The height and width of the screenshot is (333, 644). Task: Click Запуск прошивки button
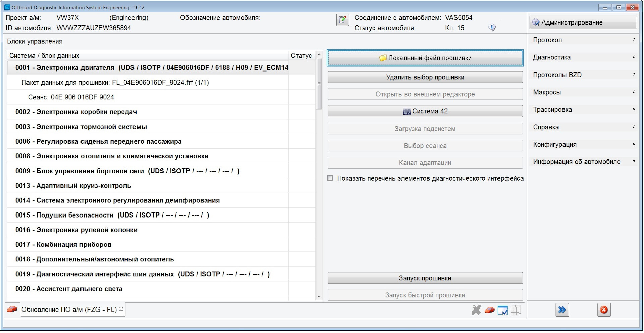point(425,278)
